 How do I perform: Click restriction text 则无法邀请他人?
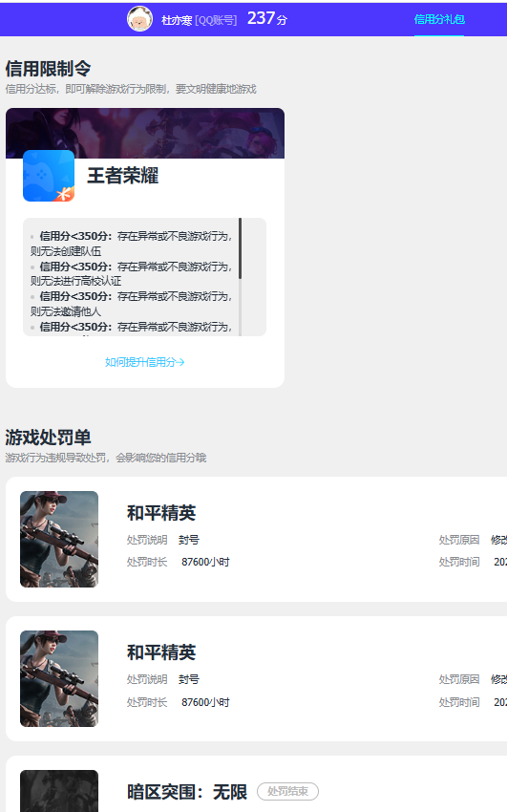click(x=66, y=311)
